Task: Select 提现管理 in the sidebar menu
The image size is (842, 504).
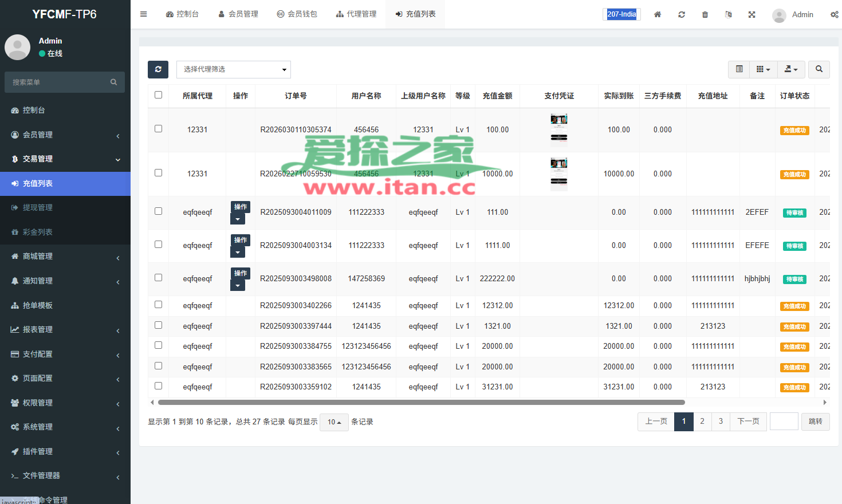Action: 38,207
